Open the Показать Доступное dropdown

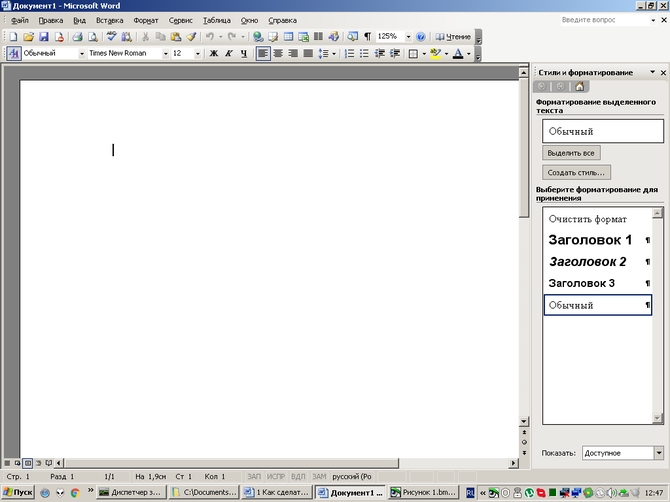click(659, 453)
